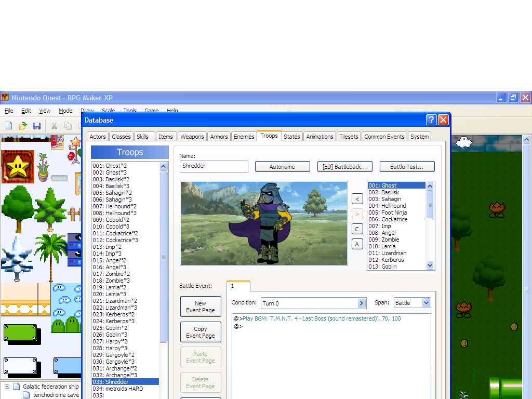Pick the snowy tree tile in the tileset
The width and height of the screenshot is (532, 399).
[x=16, y=259]
